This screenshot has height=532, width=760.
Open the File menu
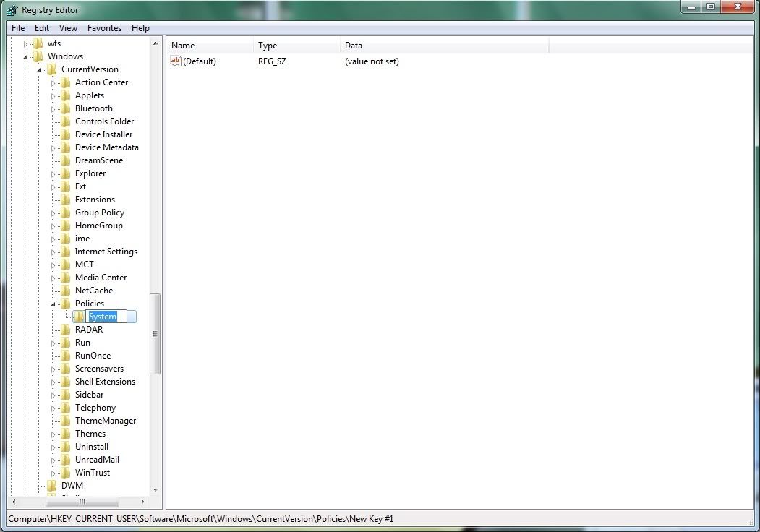point(18,28)
